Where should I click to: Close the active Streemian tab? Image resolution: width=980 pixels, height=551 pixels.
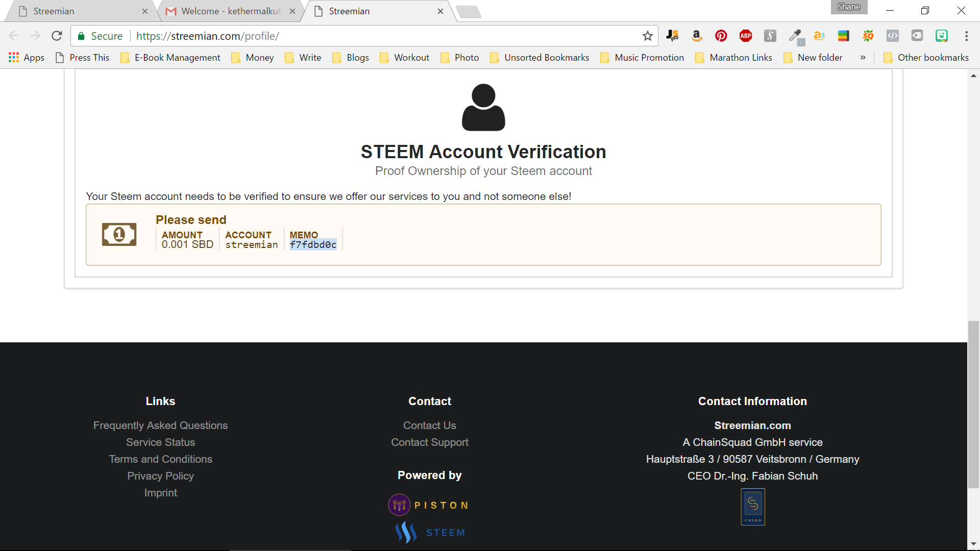[440, 11]
